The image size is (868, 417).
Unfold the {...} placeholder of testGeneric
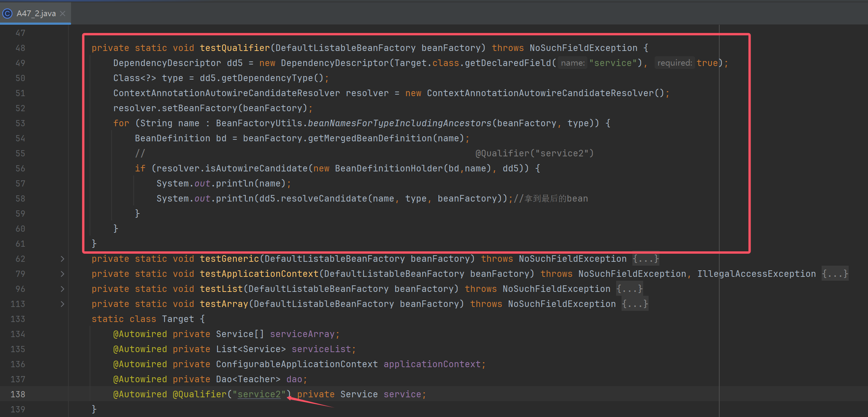(645, 259)
